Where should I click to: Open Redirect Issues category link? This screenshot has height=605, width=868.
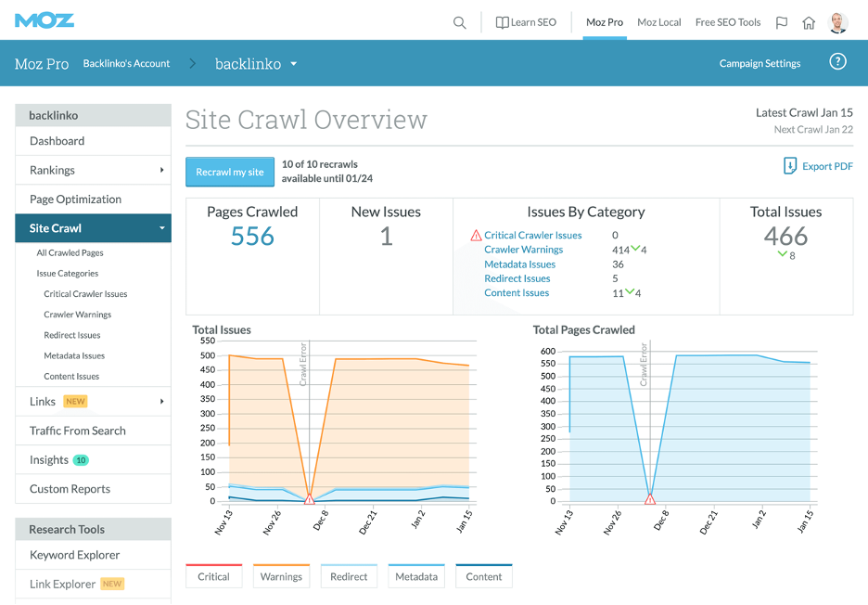coord(517,278)
